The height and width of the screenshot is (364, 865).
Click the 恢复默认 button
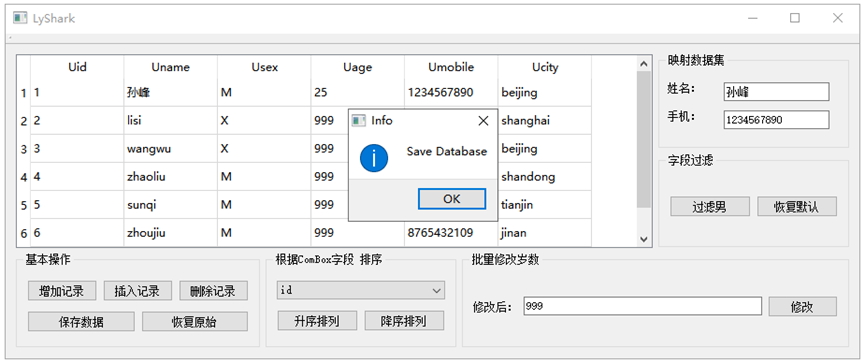pos(797,207)
